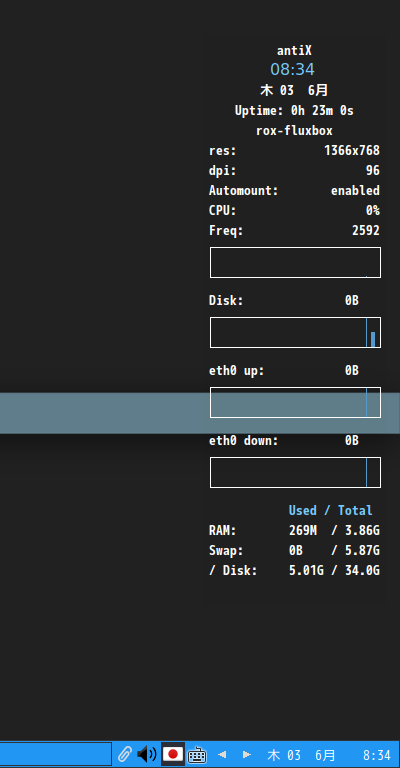Click the RAM: label
400x768 pixels.
[223, 530]
